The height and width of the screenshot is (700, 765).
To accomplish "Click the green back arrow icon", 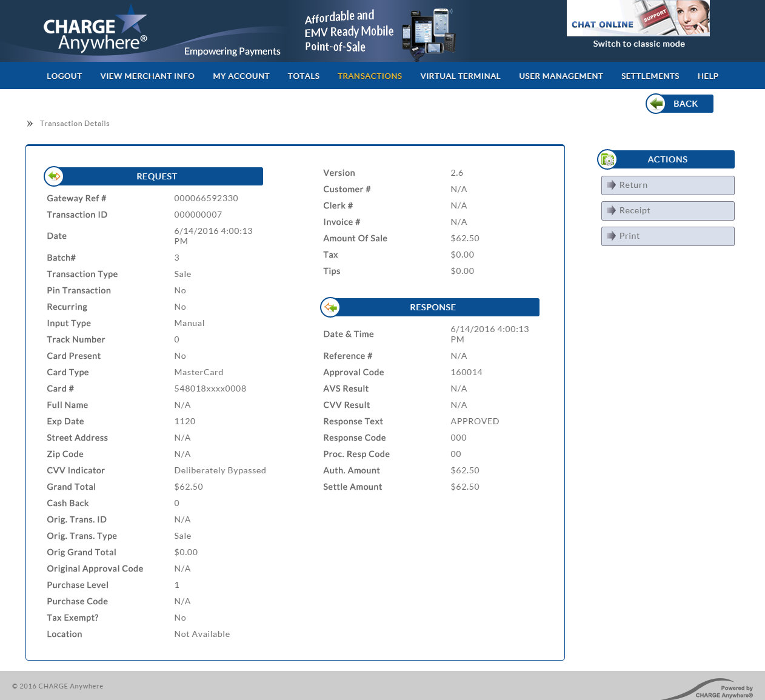I will 656,104.
